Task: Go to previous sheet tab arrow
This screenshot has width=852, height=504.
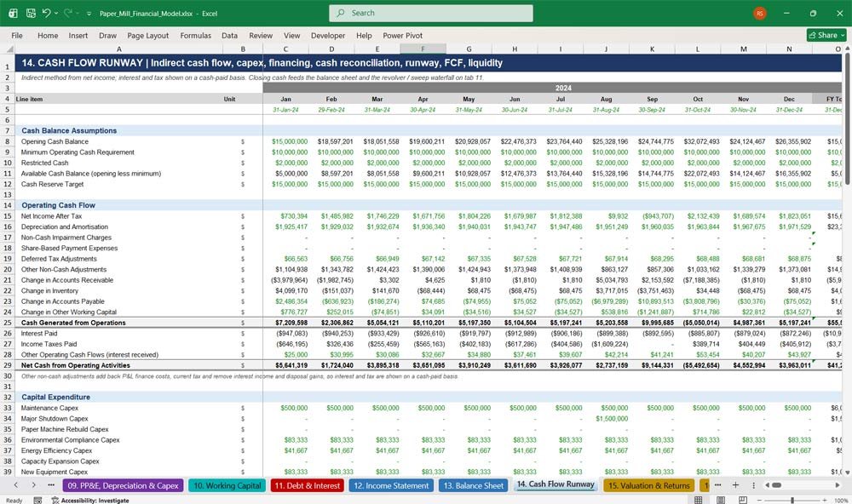Action: (15, 485)
